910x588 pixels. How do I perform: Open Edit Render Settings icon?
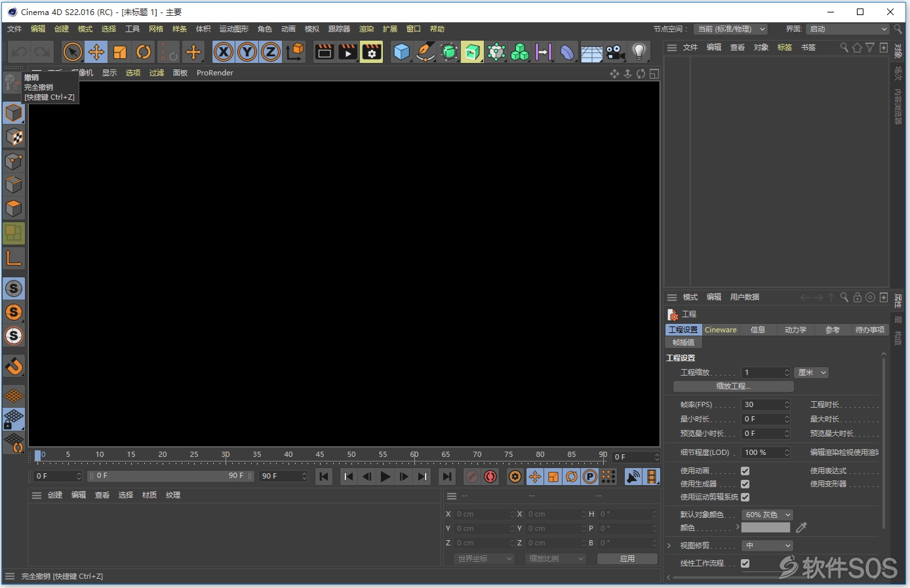[x=372, y=52]
